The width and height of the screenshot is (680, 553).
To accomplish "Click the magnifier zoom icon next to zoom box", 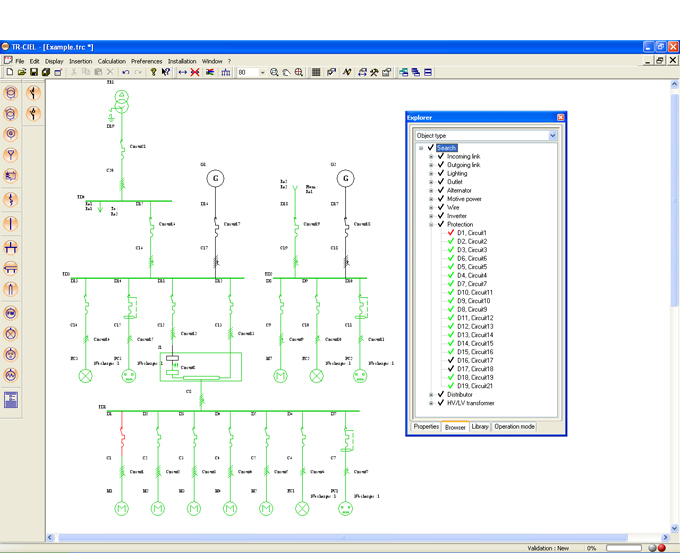I will [274, 72].
